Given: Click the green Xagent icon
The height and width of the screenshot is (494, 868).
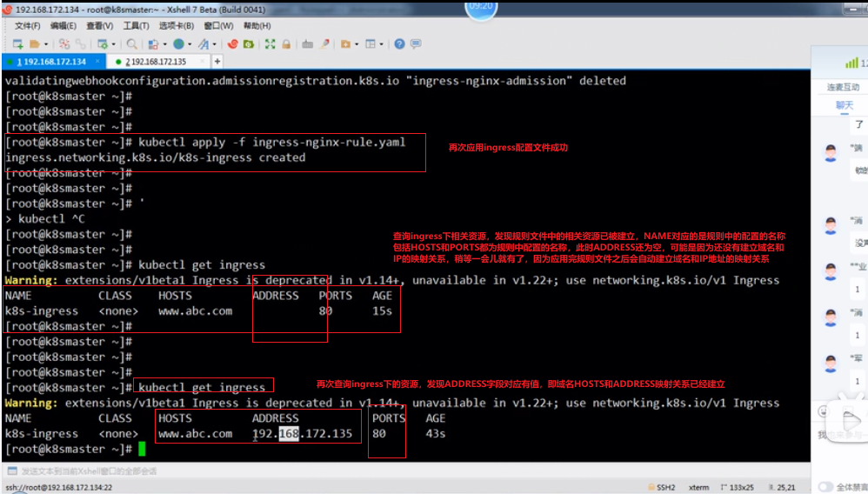Looking at the screenshot, I should pyautogui.click(x=249, y=43).
